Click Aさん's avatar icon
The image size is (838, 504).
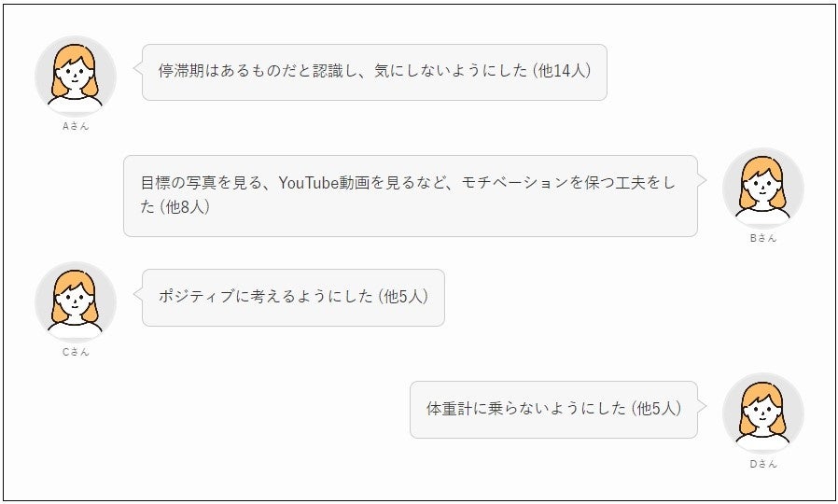pyautogui.click(x=76, y=75)
